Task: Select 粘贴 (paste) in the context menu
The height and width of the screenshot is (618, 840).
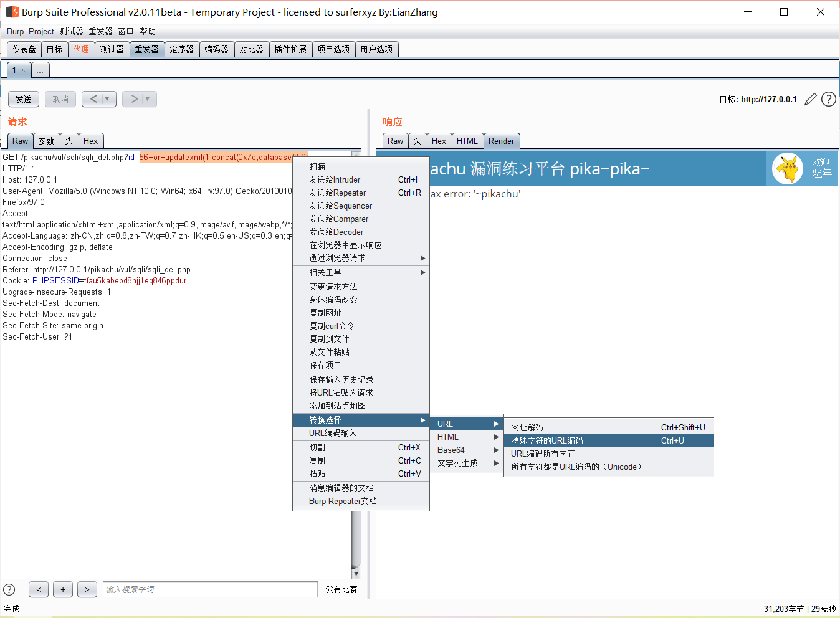Action: [x=361, y=473]
